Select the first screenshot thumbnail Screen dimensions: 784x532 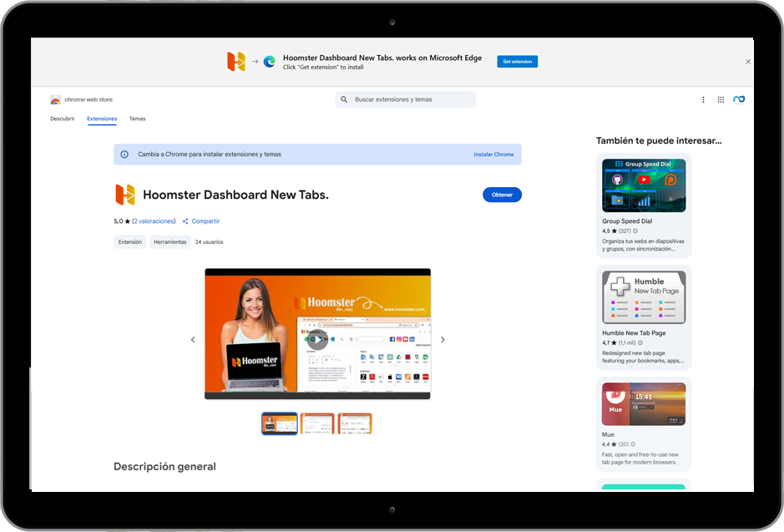pyautogui.click(x=280, y=423)
